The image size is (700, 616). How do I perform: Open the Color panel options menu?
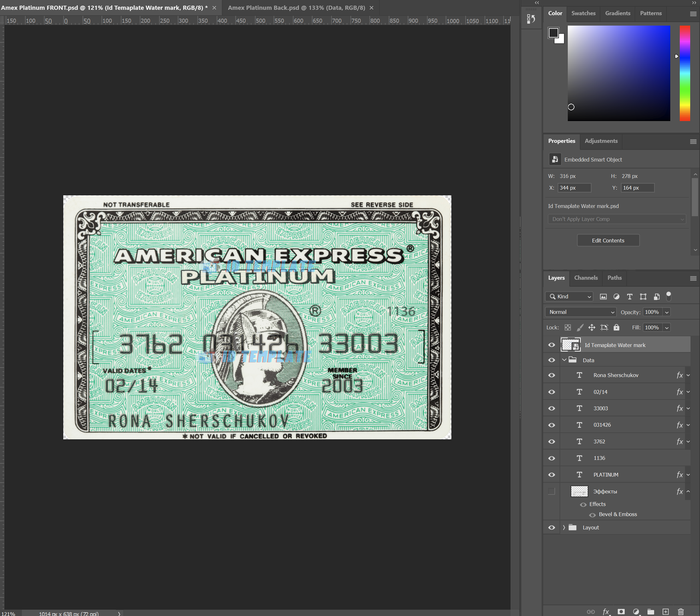tap(693, 14)
